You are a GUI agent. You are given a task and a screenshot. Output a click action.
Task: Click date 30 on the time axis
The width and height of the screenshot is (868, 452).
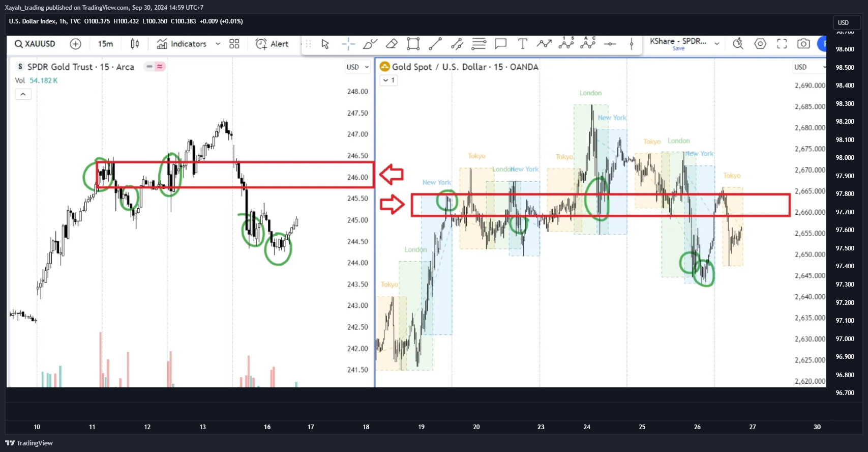coord(817,427)
